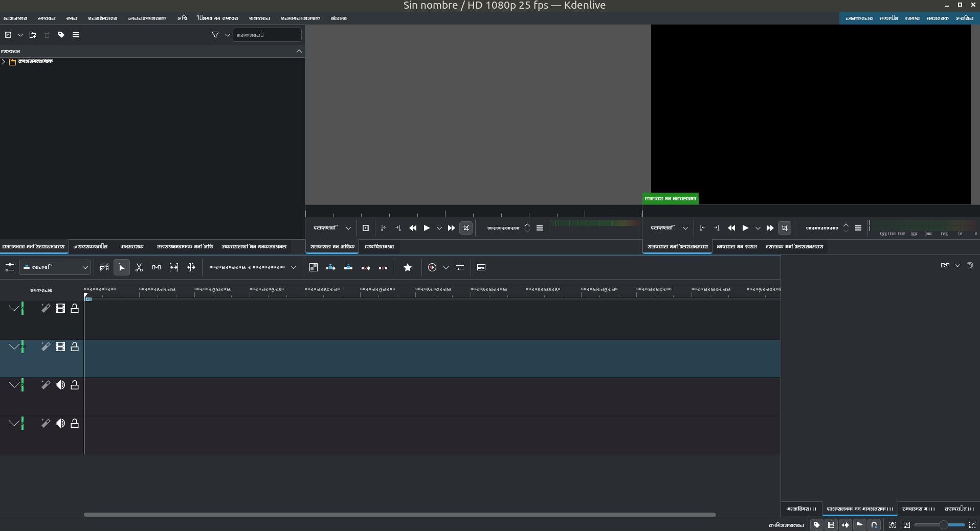Fit zoom to project icon in status bar
Viewport: 980px width, 531px height.
point(893,525)
